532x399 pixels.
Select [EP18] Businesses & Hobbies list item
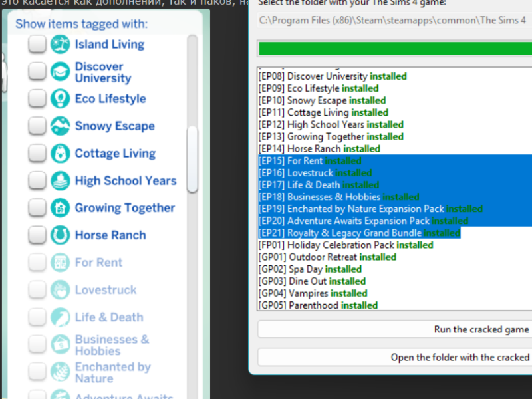pos(338,197)
